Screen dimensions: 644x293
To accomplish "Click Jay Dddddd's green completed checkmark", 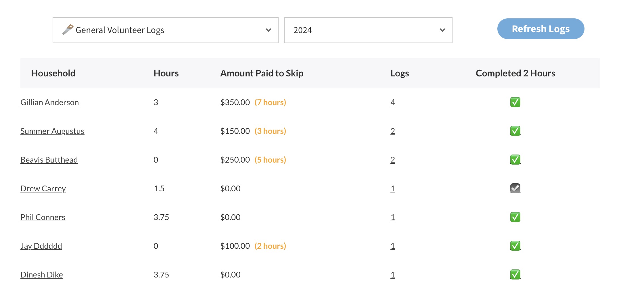I will tap(515, 246).
